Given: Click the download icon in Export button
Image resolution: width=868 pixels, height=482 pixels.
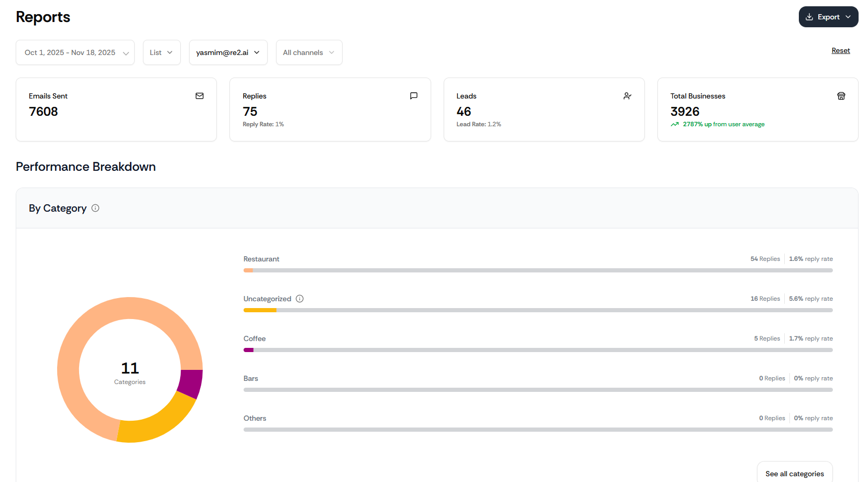Looking at the screenshot, I should pyautogui.click(x=809, y=17).
